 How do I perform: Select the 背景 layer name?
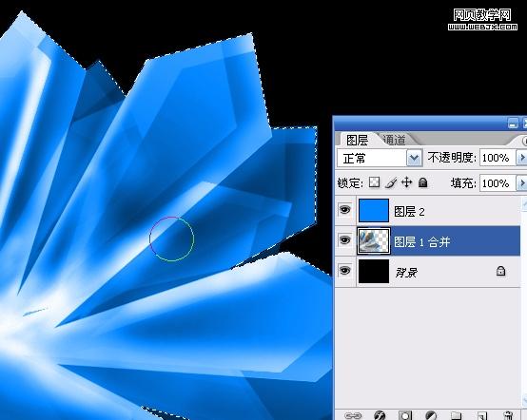[406, 273]
